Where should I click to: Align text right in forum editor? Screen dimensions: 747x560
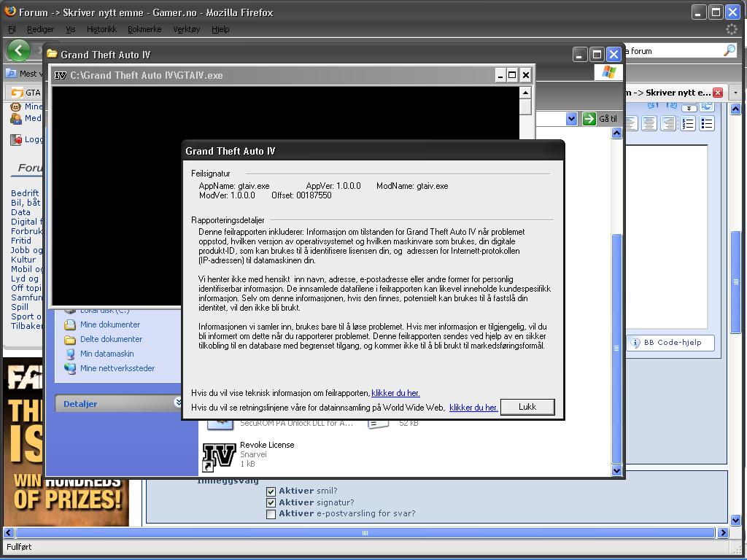click(668, 124)
